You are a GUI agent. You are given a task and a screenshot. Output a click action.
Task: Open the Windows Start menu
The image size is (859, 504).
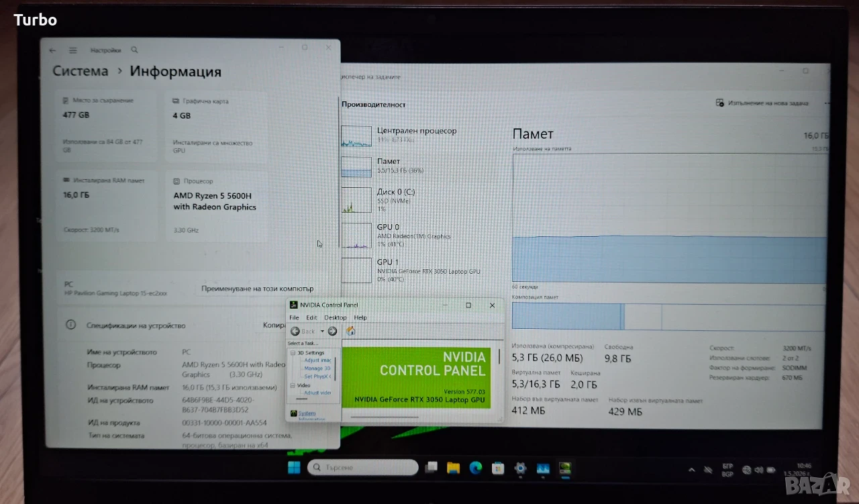(294, 468)
